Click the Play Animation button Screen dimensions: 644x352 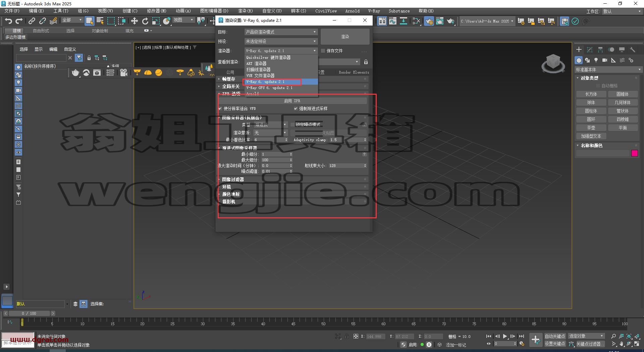(x=505, y=336)
